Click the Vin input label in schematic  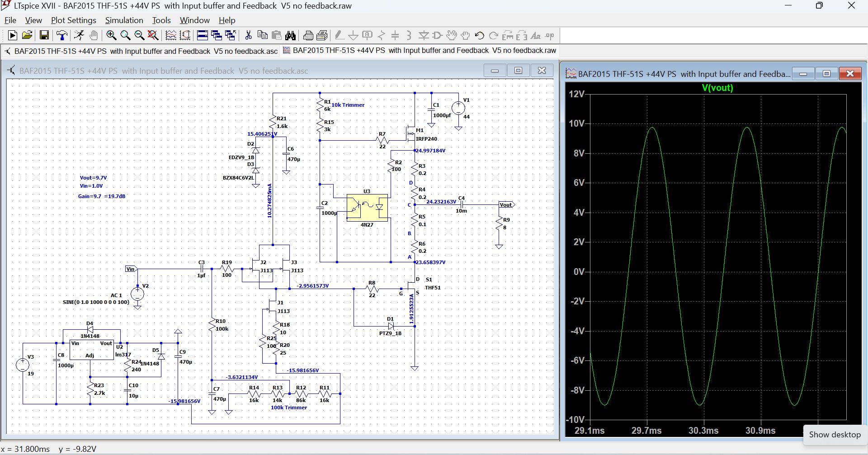point(130,269)
